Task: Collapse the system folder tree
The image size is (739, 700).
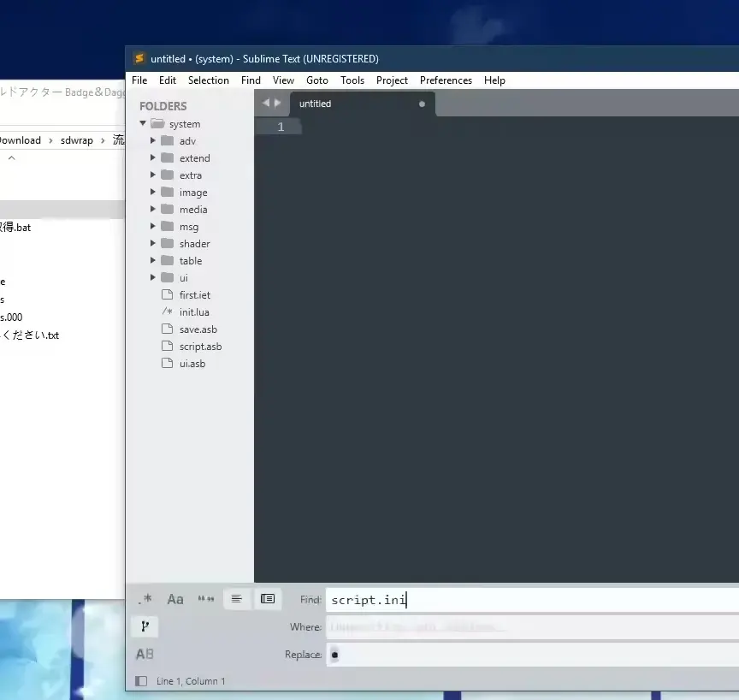Action: point(143,123)
